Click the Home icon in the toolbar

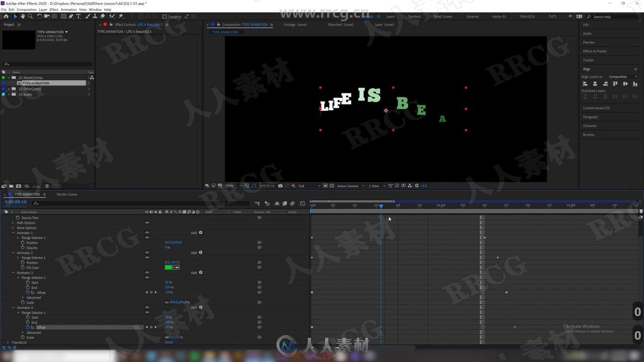tap(6, 16)
